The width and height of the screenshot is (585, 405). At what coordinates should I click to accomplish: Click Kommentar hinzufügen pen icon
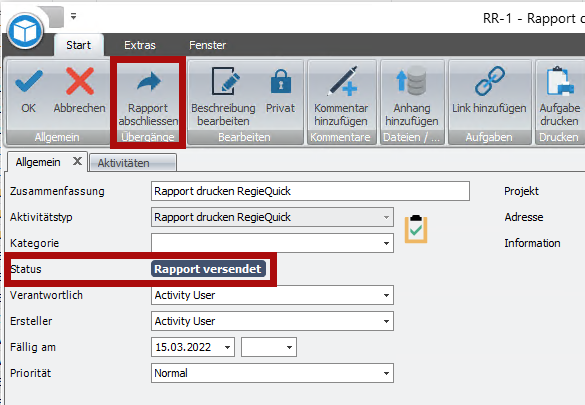pos(342,81)
